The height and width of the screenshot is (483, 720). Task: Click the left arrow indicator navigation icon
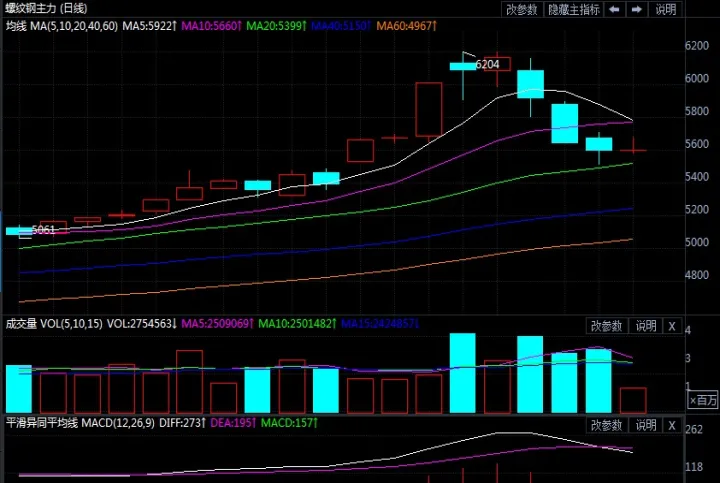pyautogui.click(x=612, y=9)
